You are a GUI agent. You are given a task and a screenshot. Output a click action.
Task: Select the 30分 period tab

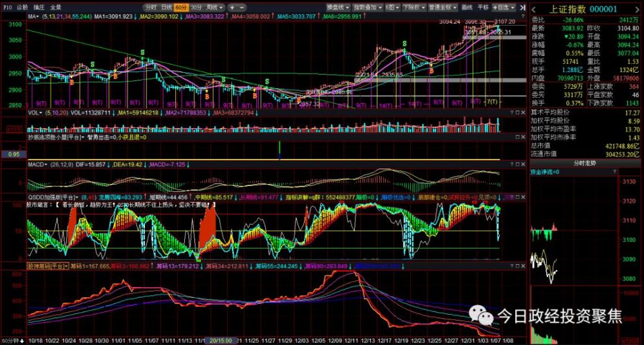click(196, 7)
